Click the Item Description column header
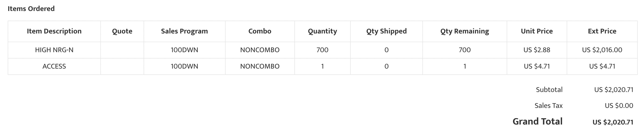The image size is (644, 132). point(54,31)
